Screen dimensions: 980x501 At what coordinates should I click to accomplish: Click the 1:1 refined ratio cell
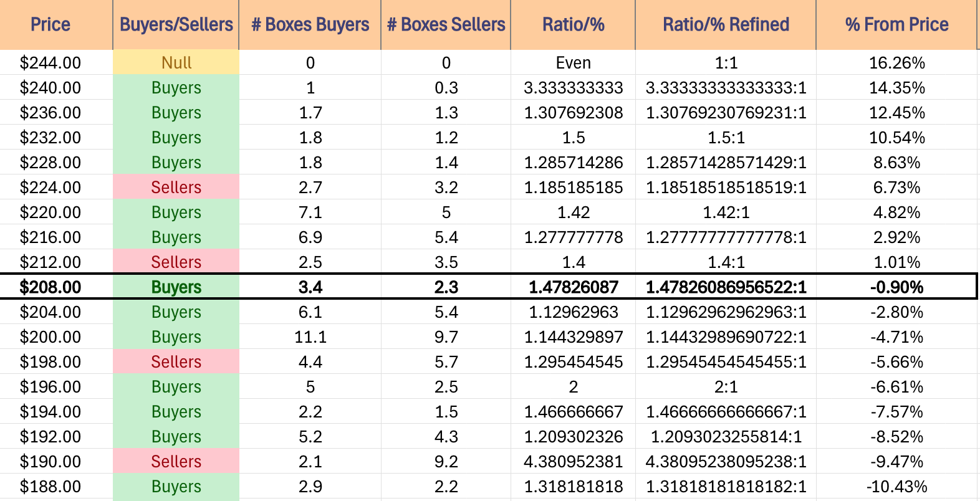point(726,62)
